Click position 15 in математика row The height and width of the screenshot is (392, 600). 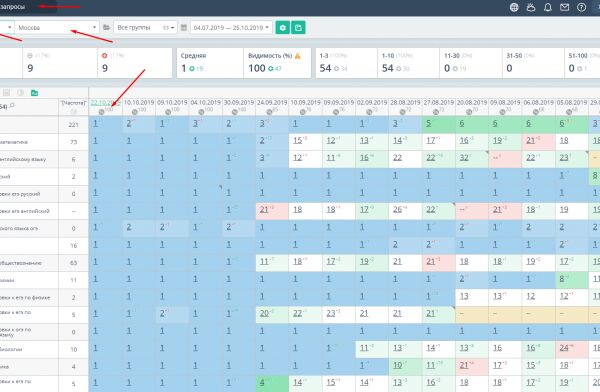298,140
